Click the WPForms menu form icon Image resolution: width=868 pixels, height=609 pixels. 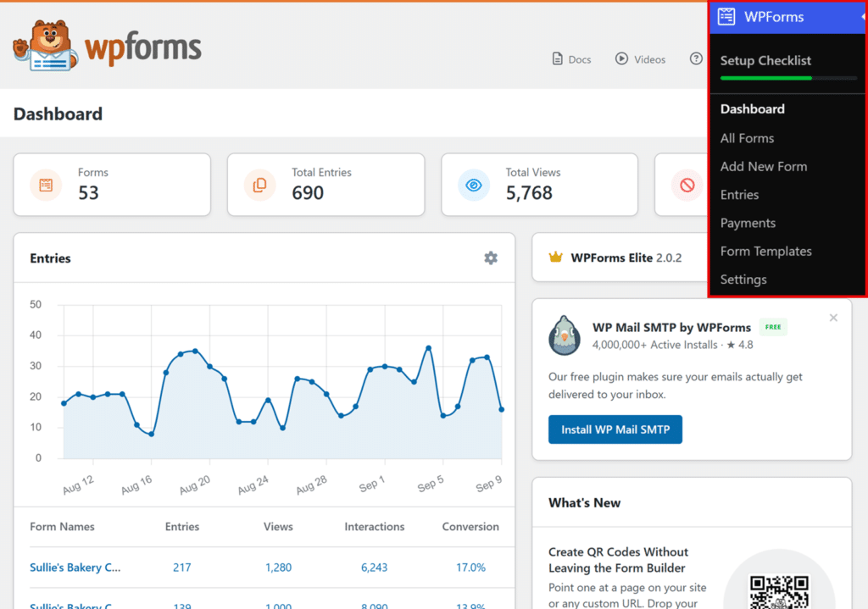tap(726, 17)
